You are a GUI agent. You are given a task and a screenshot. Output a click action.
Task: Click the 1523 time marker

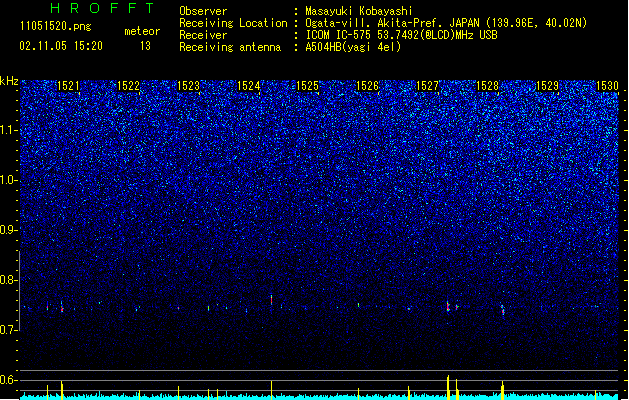tap(188, 86)
